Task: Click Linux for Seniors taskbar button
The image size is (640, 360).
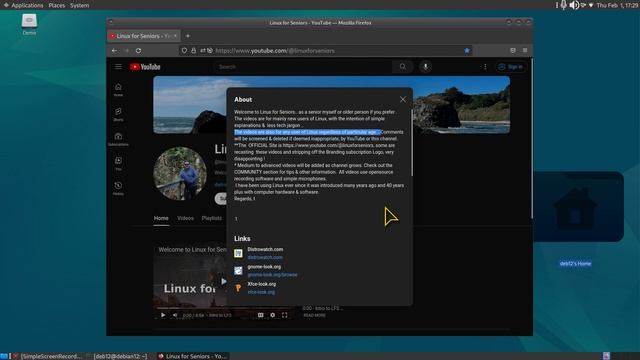Action: pos(193,356)
